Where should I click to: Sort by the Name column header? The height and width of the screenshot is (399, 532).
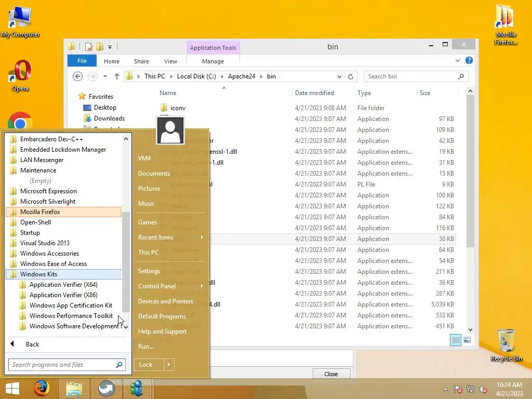(x=168, y=93)
